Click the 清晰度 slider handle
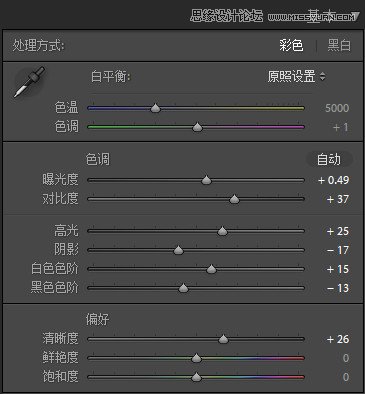 pyautogui.click(x=223, y=339)
